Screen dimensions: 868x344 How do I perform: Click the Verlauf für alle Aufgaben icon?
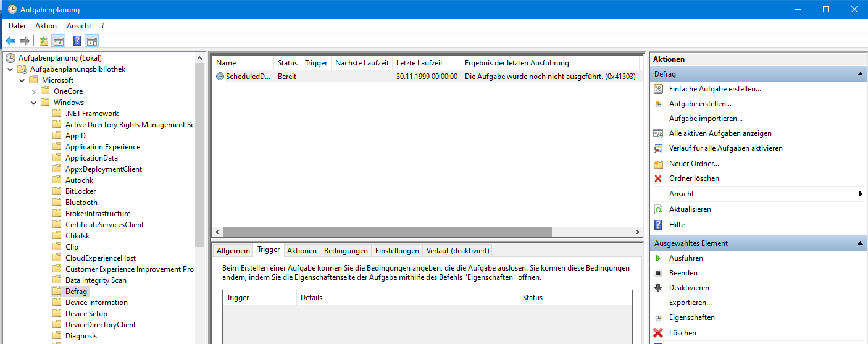click(658, 148)
